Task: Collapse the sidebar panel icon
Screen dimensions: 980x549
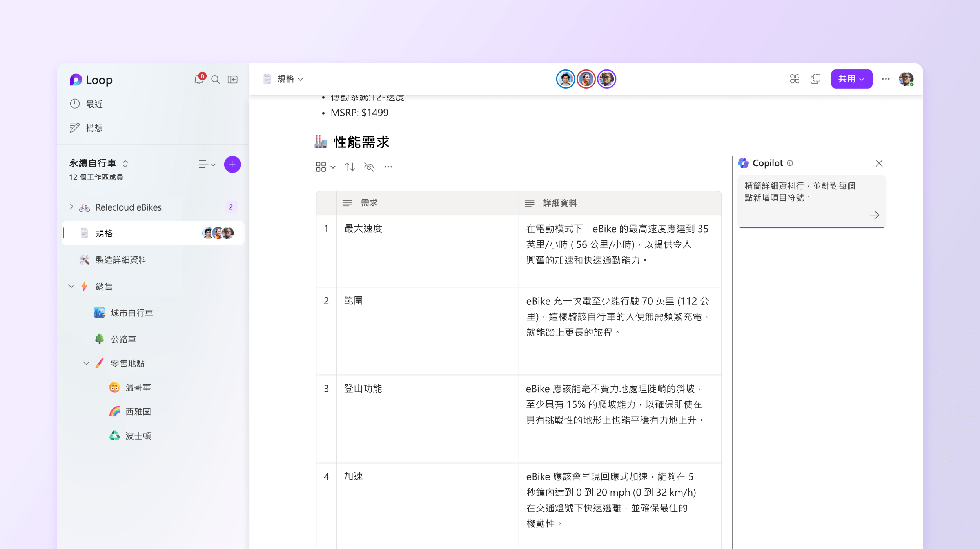Action: (x=233, y=80)
